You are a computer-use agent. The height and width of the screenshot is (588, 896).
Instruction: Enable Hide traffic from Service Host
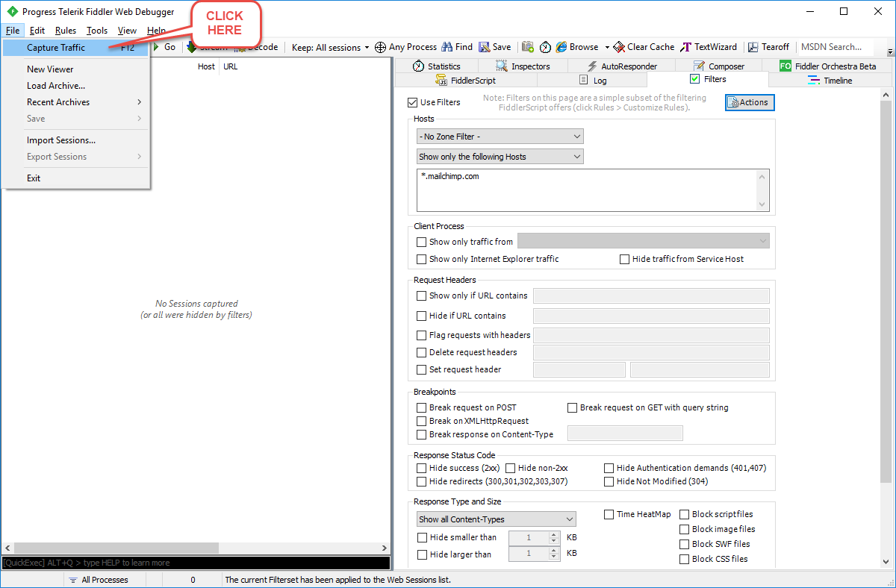(x=625, y=259)
